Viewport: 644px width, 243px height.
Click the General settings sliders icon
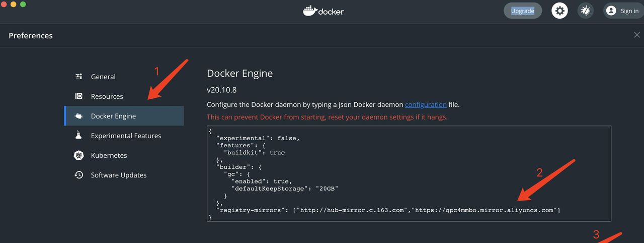click(x=78, y=77)
